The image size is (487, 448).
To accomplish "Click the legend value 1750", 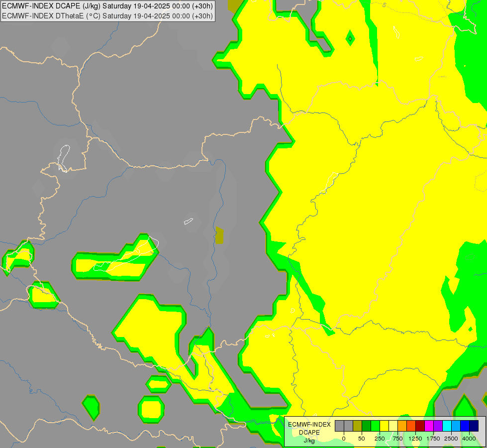I will coord(433,439).
